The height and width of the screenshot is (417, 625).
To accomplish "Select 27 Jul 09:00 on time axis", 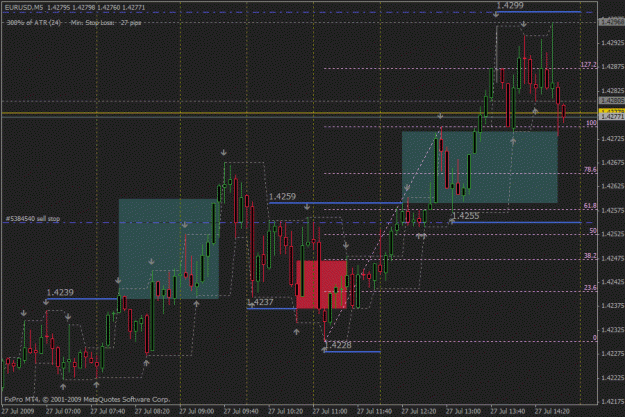I will point(197,411).
